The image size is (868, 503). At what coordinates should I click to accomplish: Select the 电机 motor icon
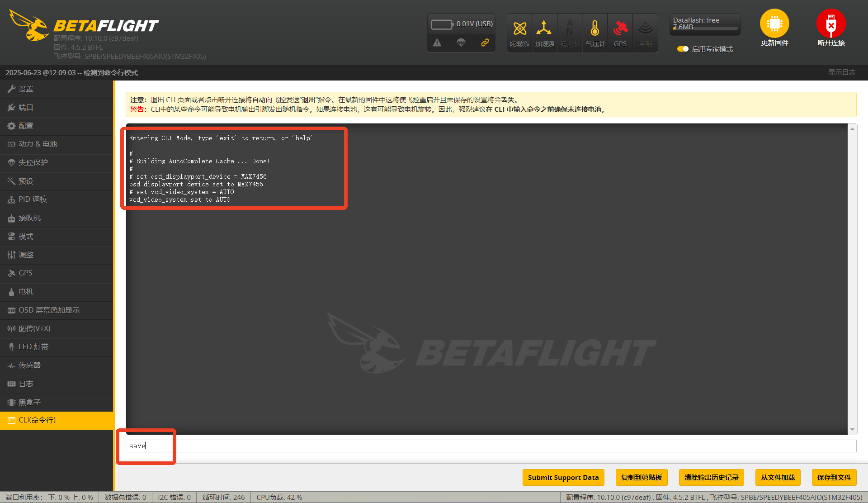[x=11, y=292]
